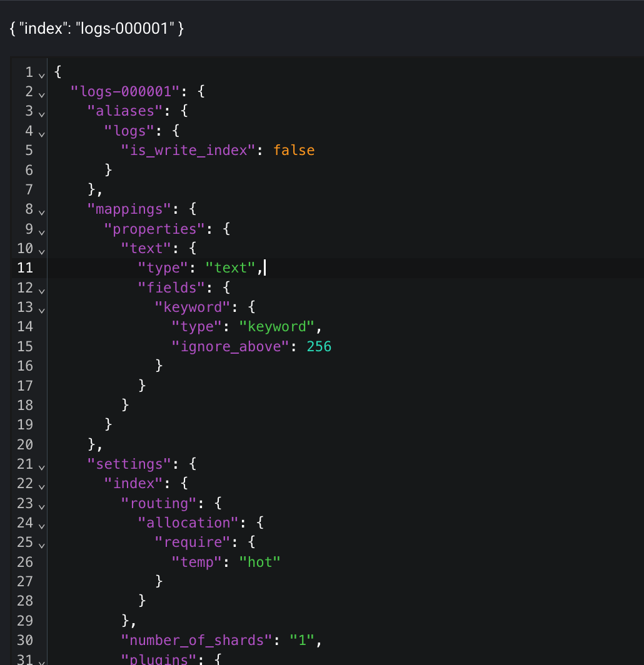Click the "type" key on line 11
644x665 pixels.
(163, 267)
